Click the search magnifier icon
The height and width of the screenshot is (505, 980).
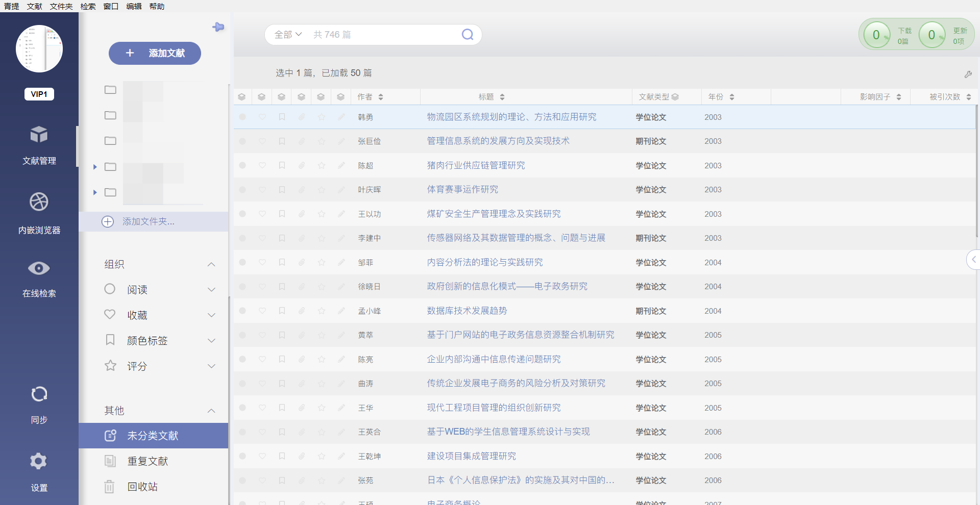pyautogui.click(x=468, y=34)
